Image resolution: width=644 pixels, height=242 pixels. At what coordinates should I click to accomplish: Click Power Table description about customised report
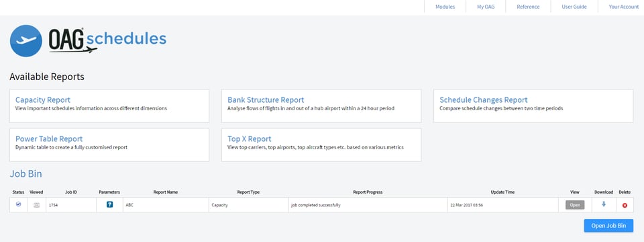(72, 147)
